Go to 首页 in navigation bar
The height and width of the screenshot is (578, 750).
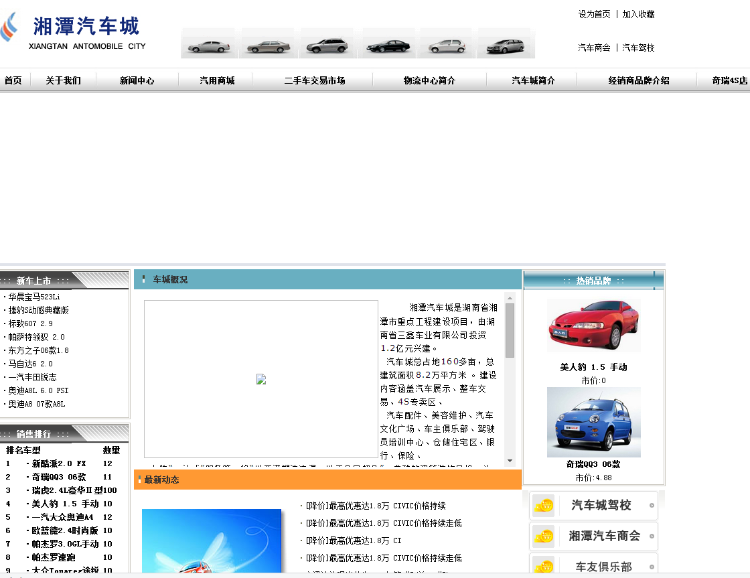pyautogui.click(x=13, y=80)
